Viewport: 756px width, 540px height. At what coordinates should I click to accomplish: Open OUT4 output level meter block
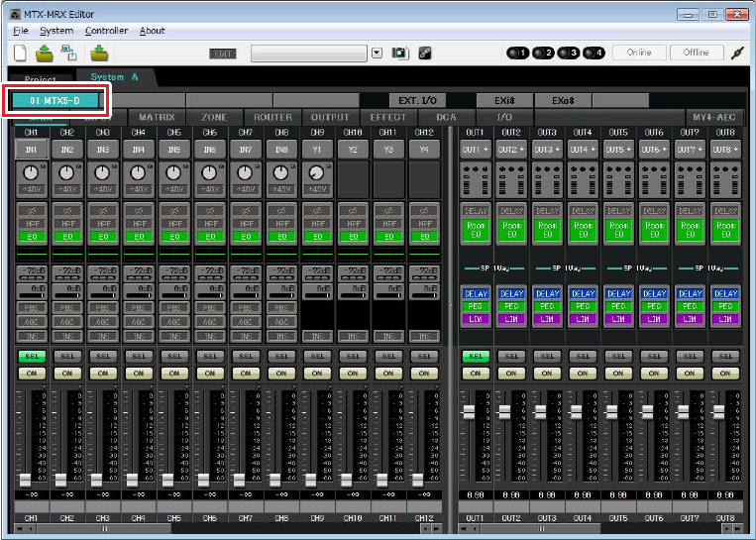pos(583,180)
